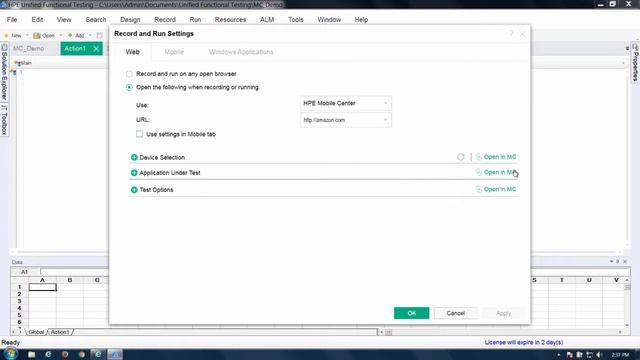Click the data table vertical scrollbar
The height and width of the screenshot is (360, 640).
627,303
